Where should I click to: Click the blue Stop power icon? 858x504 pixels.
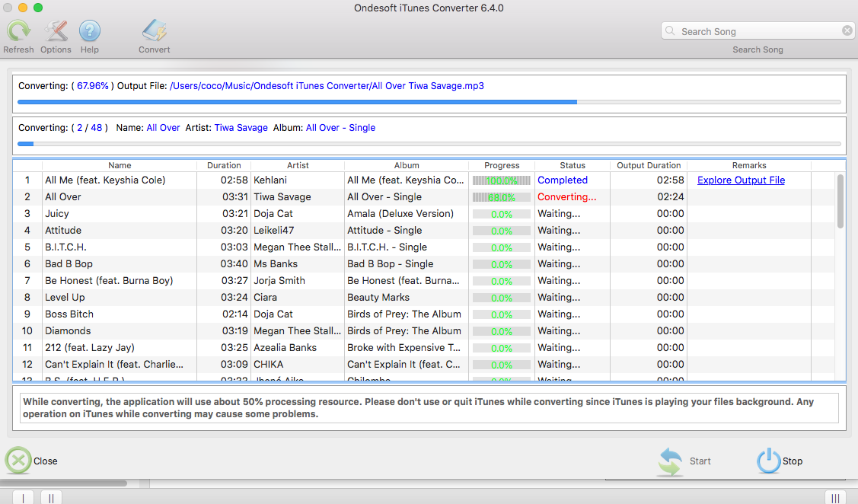pos(769,461)
